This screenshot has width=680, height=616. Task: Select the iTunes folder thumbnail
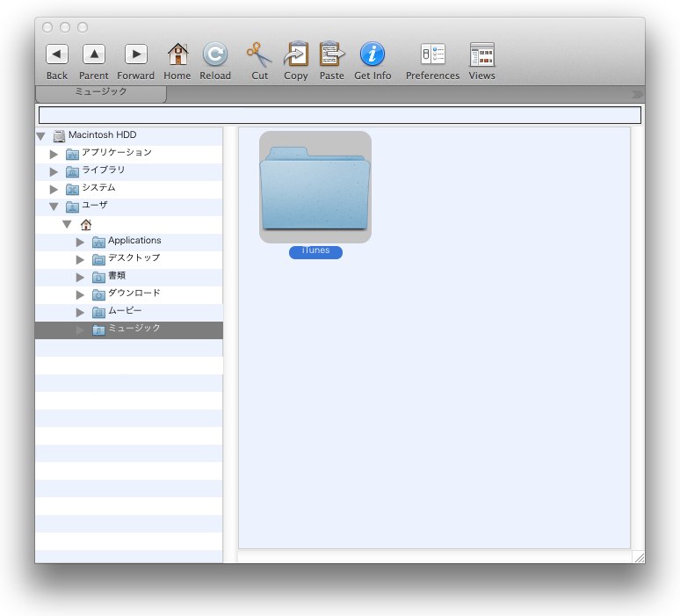[315, 187]
